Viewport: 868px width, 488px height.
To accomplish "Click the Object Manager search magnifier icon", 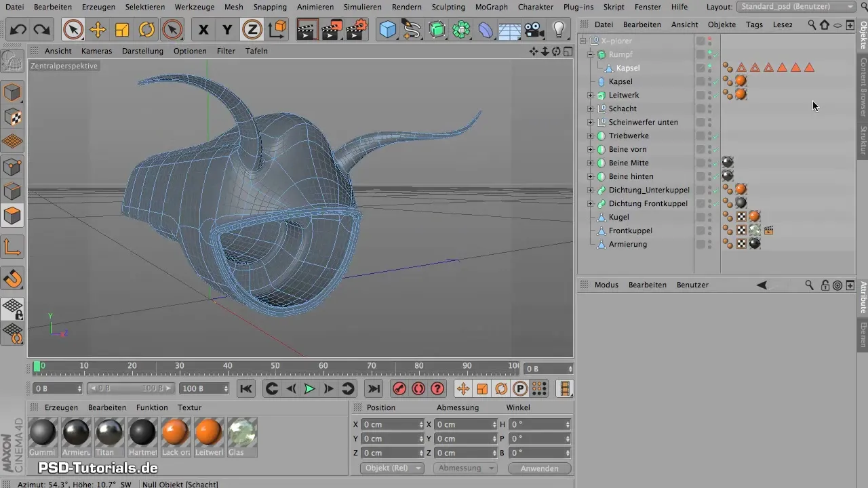I will 812,24.
